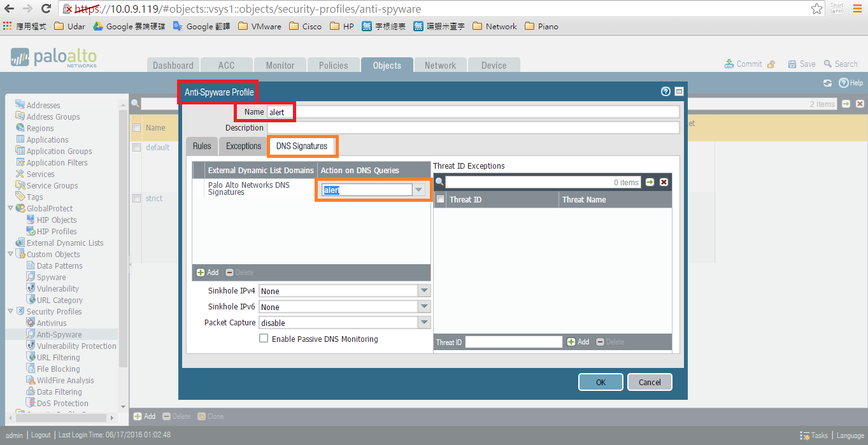The image size is (868, 445).
Task: Collapse the GlobalProtect tree node
Action: click(10, 208)
